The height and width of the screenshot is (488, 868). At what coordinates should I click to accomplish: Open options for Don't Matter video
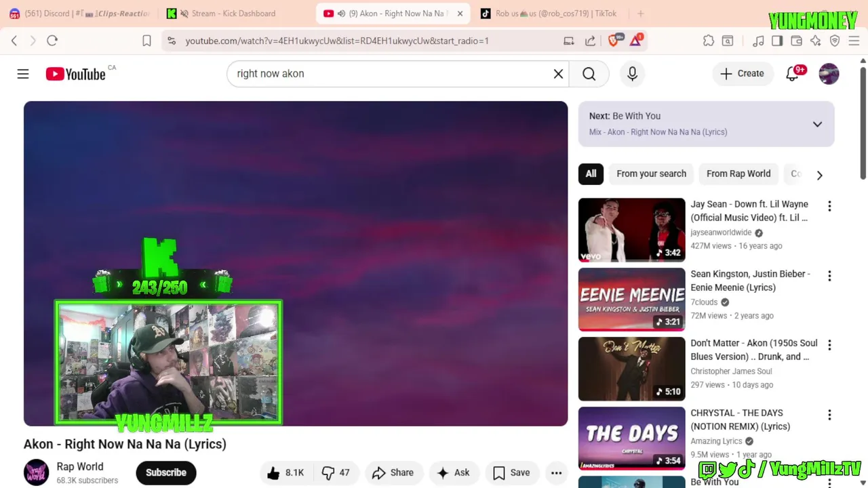829,345
